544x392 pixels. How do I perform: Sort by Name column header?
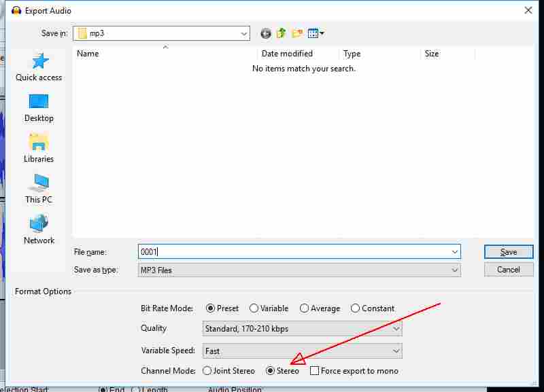pyautogui.click(x=163, y=54)
